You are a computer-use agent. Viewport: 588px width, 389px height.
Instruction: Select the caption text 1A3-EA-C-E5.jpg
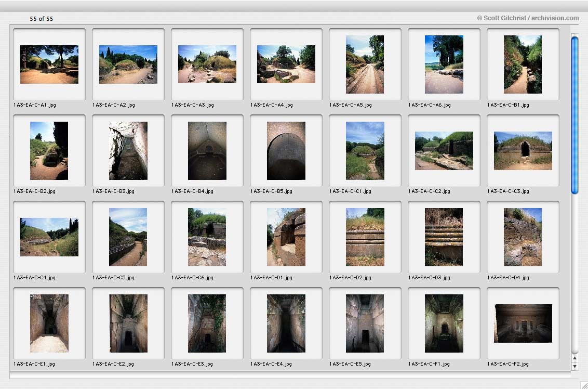[350, 364]
